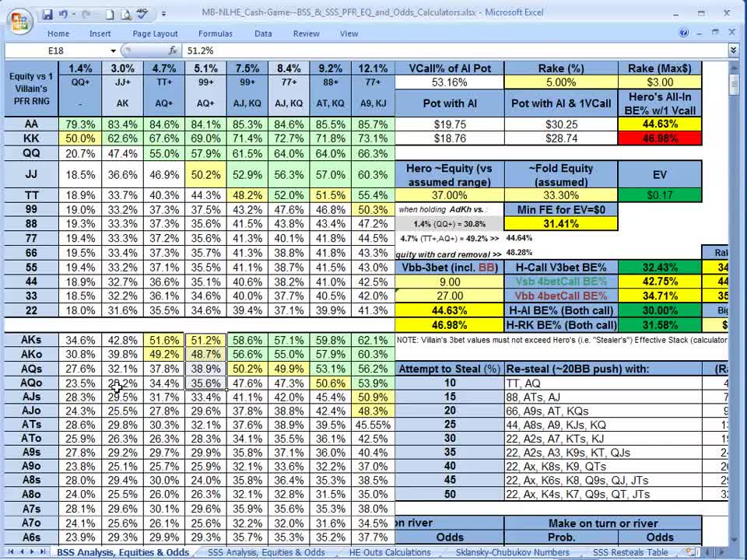Select KK 50.0% cell under 1.4%

click(x=80, y=138)
